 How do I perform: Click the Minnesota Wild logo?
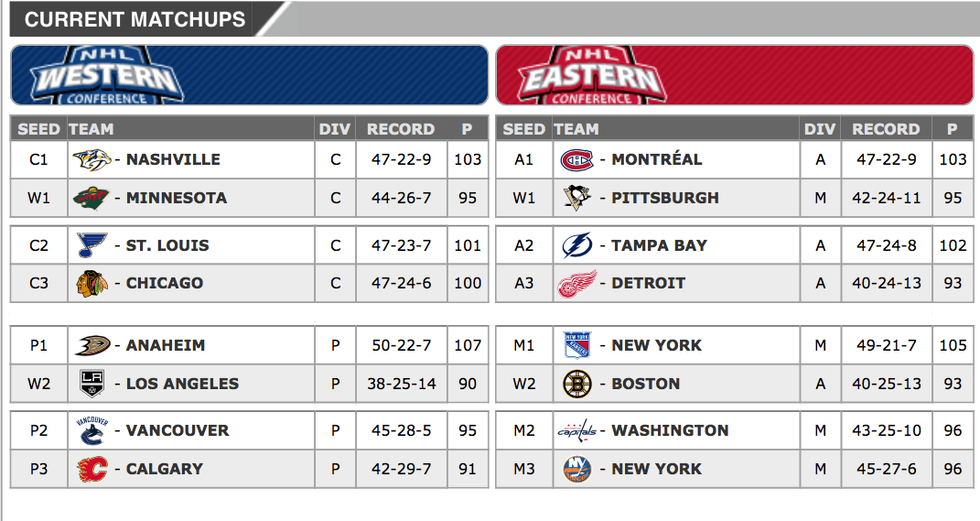(92, 198)
